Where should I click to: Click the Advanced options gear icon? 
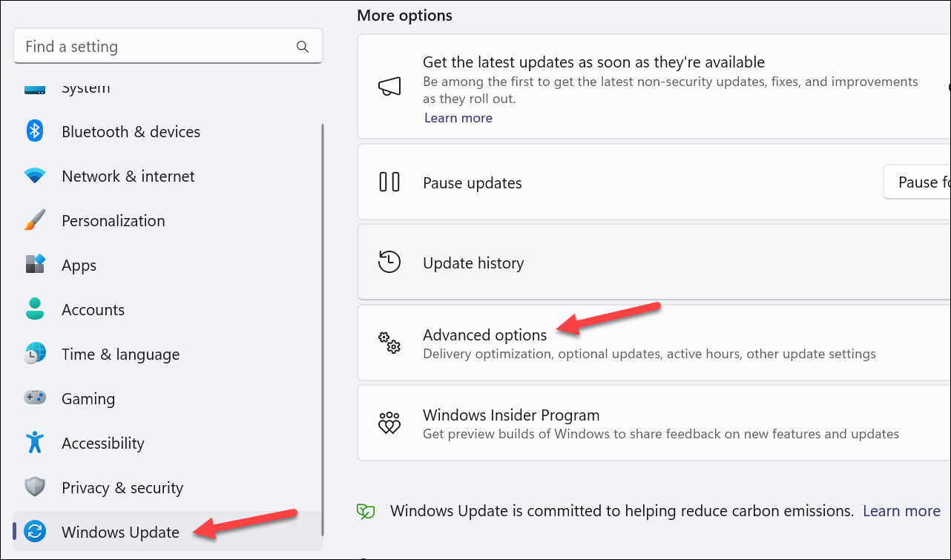tap(389, 343)
